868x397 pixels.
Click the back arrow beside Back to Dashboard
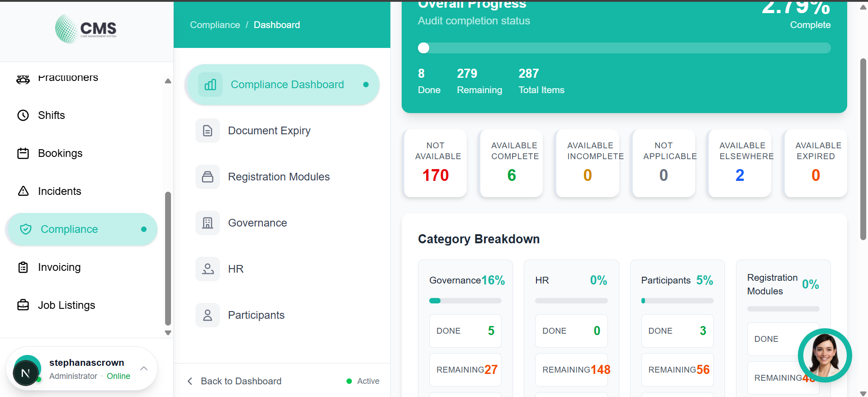(190, 381)
